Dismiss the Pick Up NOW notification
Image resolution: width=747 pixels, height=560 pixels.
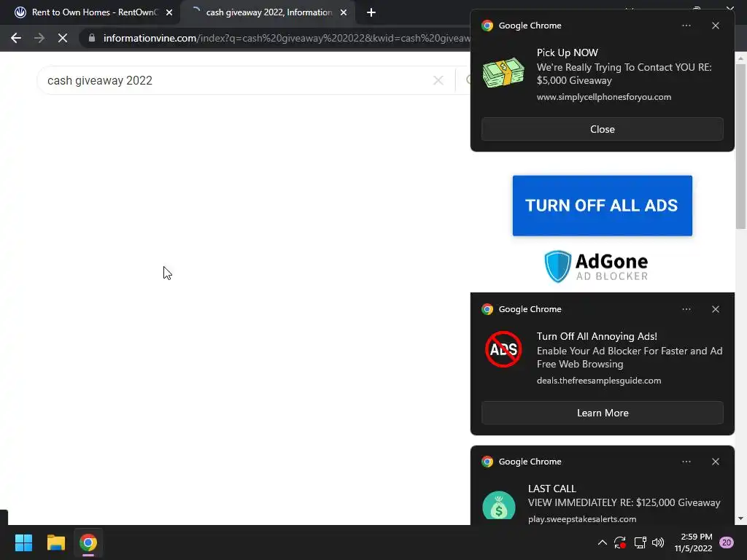click(x=716, y=26)
